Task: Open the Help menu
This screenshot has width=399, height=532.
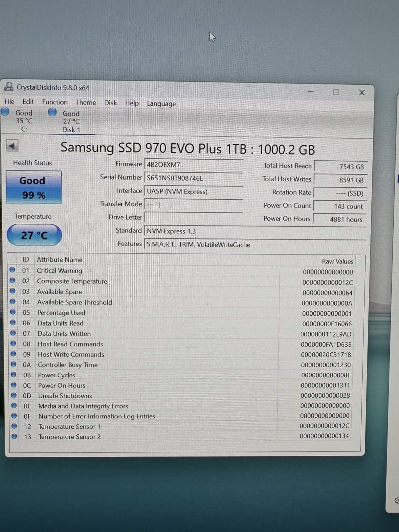Action: pos(132,103)
